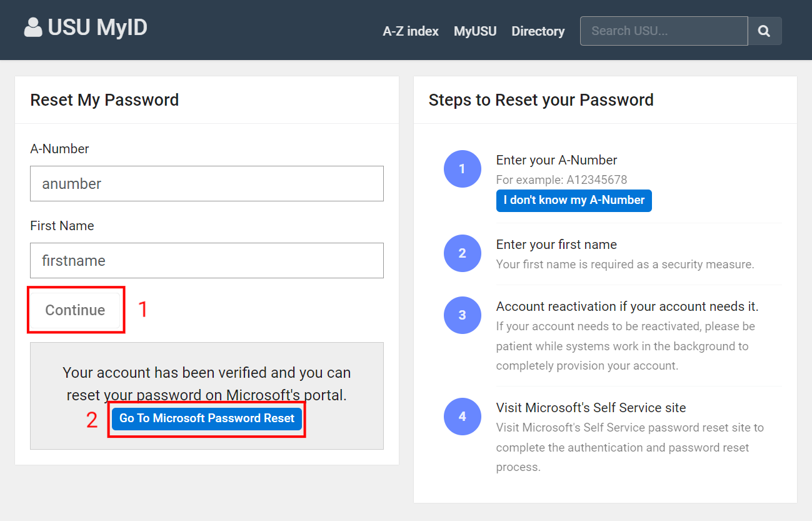Click the step 2 circle badge
Screen dimensions: 812x521
point(462,253)
